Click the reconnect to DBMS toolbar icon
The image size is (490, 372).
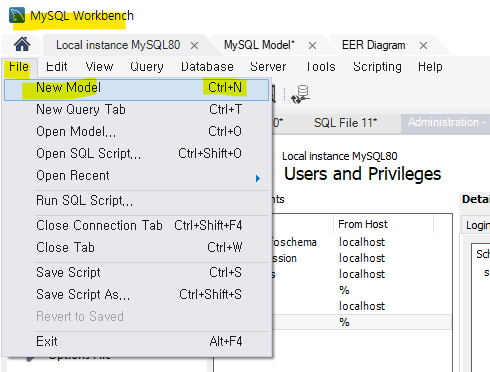300,95
